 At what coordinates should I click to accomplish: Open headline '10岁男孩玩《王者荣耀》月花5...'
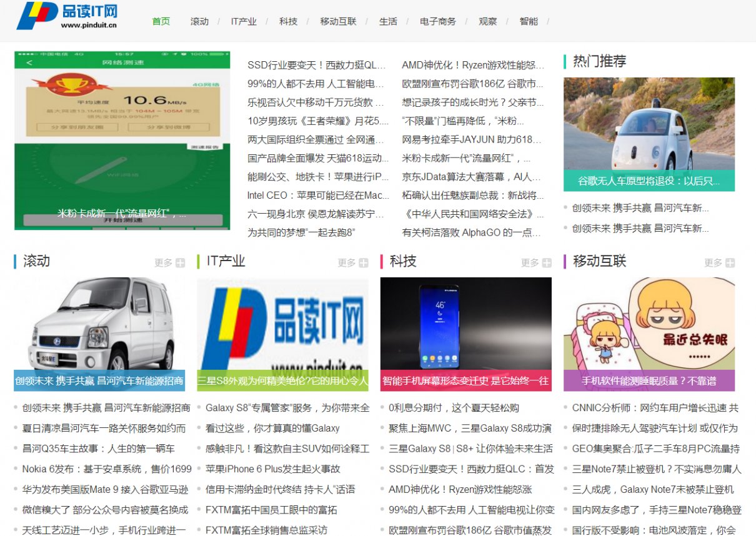click(318, 121)
